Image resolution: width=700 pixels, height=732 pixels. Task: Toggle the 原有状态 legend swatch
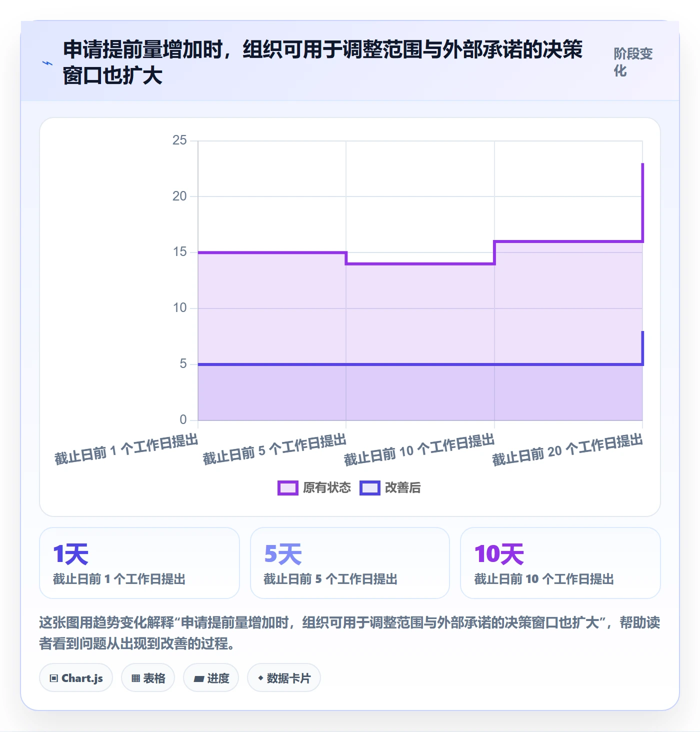pos(288,488)
